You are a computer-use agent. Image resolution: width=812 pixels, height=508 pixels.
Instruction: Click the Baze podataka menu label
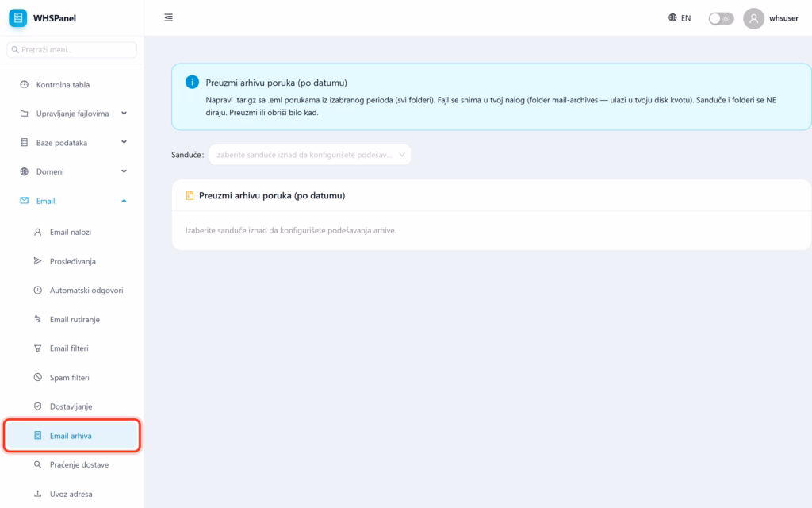point(62,143)
